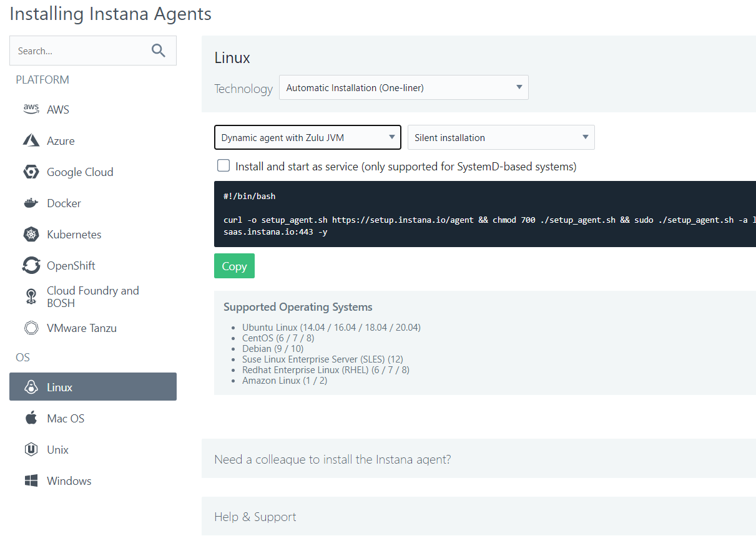Open the Silent installation dropdown
Image resolution: width=756 pixels, height=541 pixels.
coord(501,138)
